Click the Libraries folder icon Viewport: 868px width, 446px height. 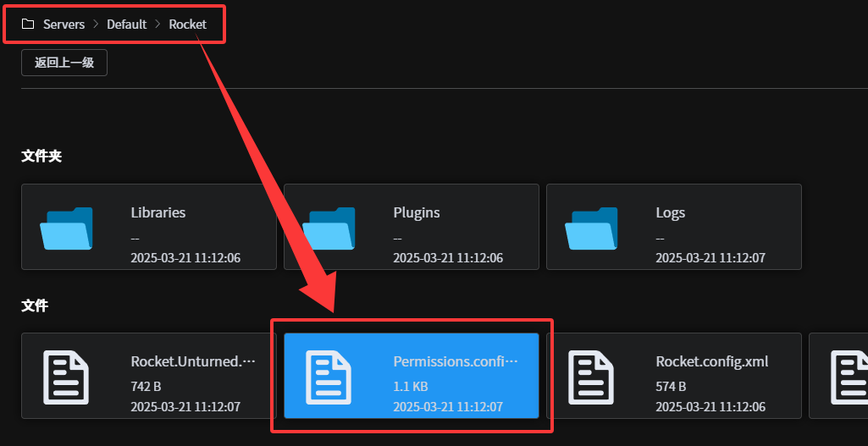(66, 228)
